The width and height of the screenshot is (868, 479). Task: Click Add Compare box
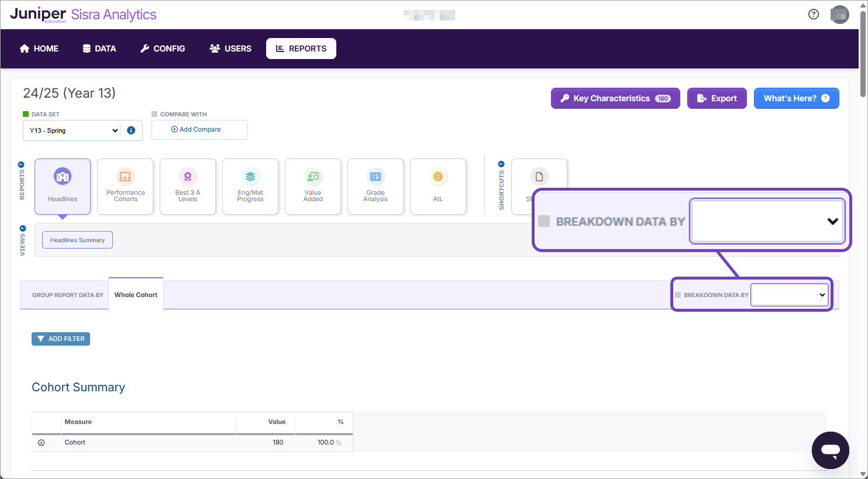[x=199, y=130]
